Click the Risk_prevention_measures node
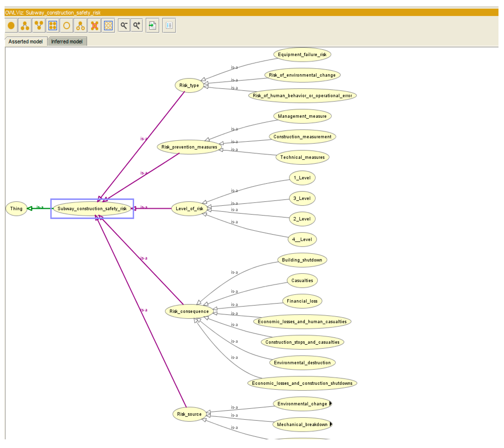Image resolution: width=504 pixels, height=448 pixels. [x=189, y=147]
